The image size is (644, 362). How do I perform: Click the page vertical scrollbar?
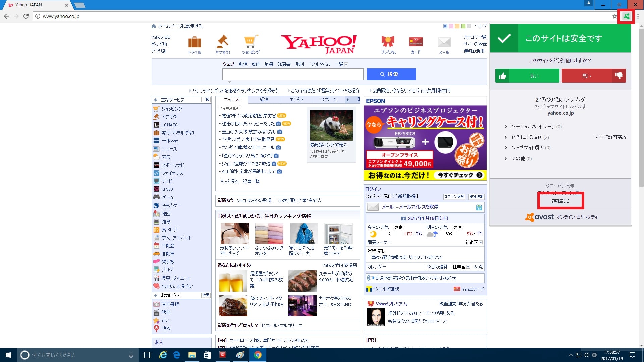[x=641, y=107]
